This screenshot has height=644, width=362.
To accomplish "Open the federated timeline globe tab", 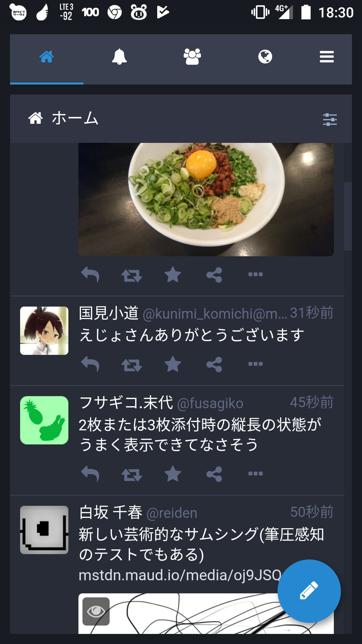I will coord(265,56).
